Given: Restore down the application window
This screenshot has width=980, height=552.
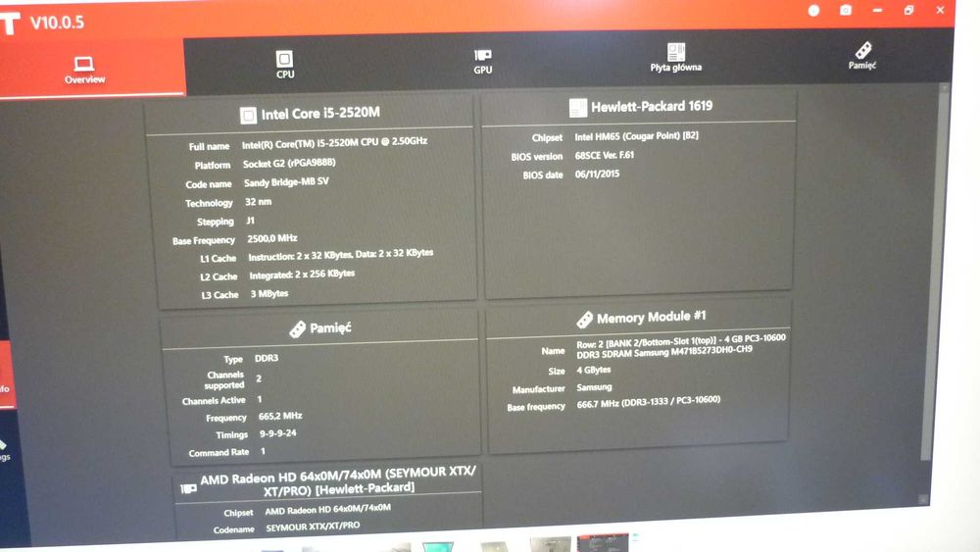Looking at the screenshot, I should tap(908, 10).
